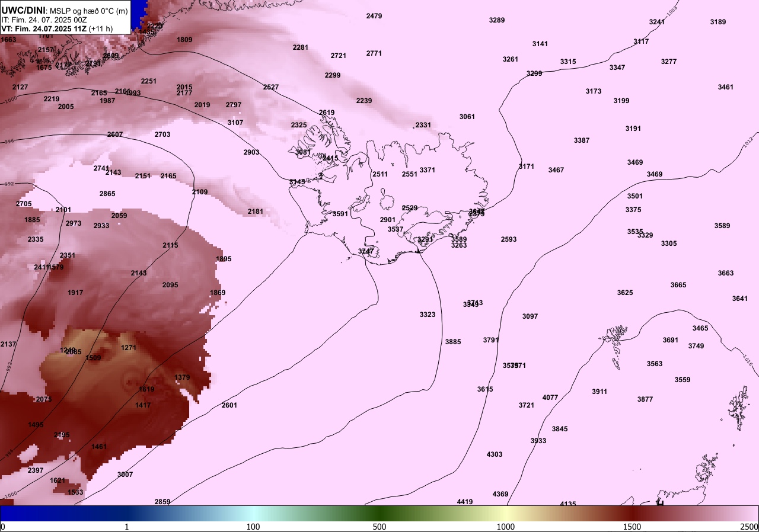Screen dimensions: 759x532
Task: Click the height value 3007
Action: (x=125, y=475)
